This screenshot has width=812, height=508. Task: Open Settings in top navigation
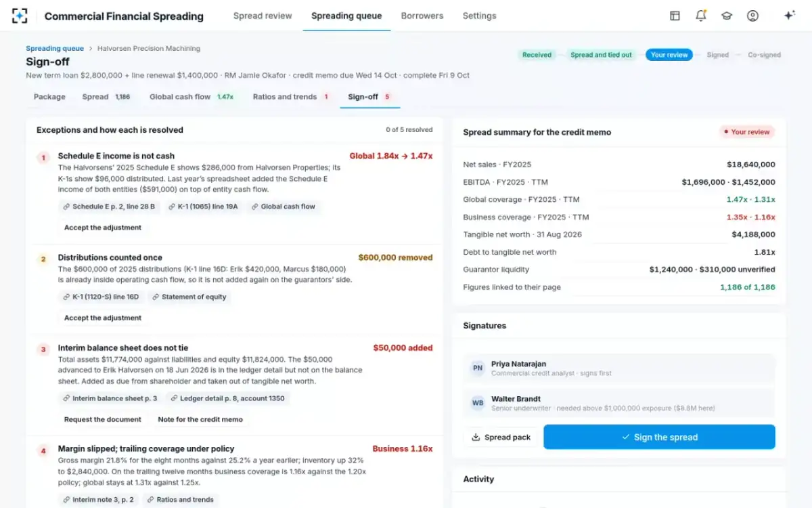[479, 16]
